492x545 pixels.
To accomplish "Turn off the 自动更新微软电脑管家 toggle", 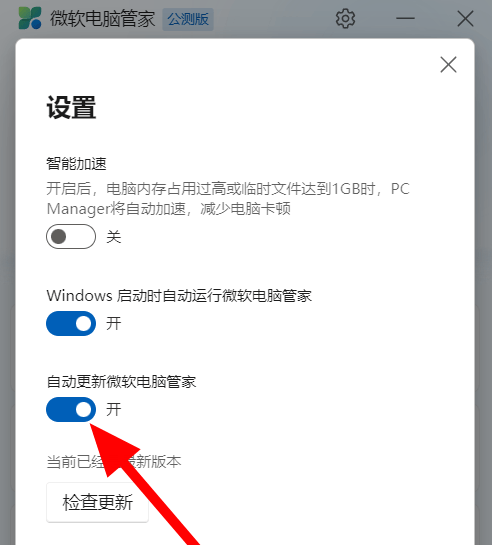I will coord(71,409).
